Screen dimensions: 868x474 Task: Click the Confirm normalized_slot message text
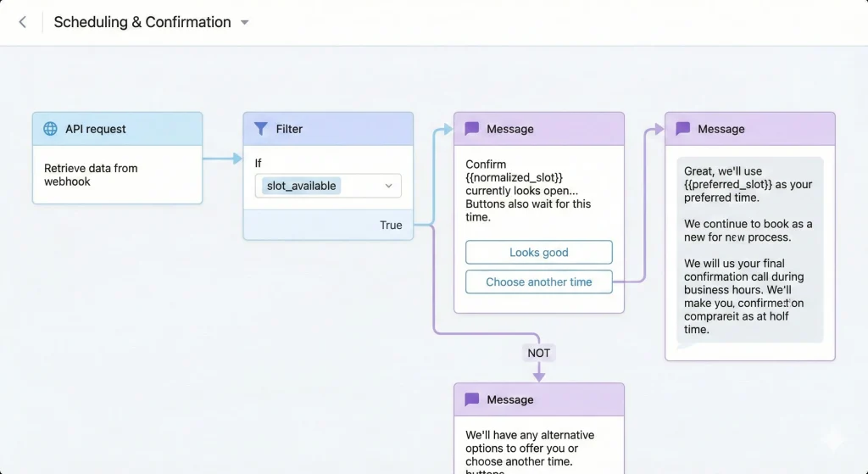point(528,191)
